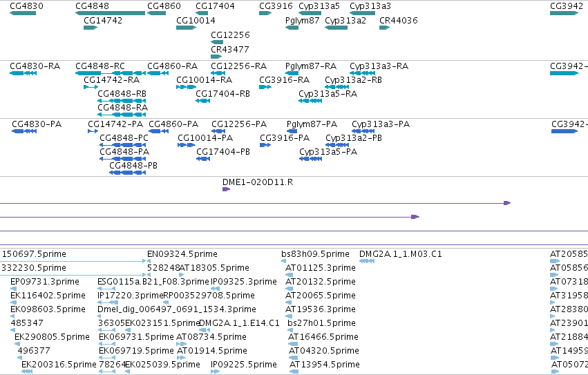This screenshot has width=588, height=375.
Task: Click the DMG2A.1_1.M03.C1 label
Action: pyautogui.click(x=401, y=254)
